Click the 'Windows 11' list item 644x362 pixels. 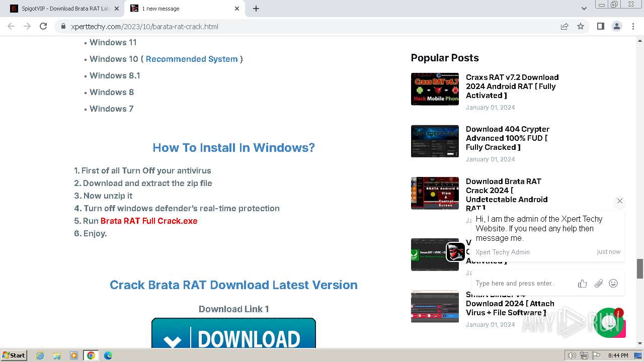113,42
